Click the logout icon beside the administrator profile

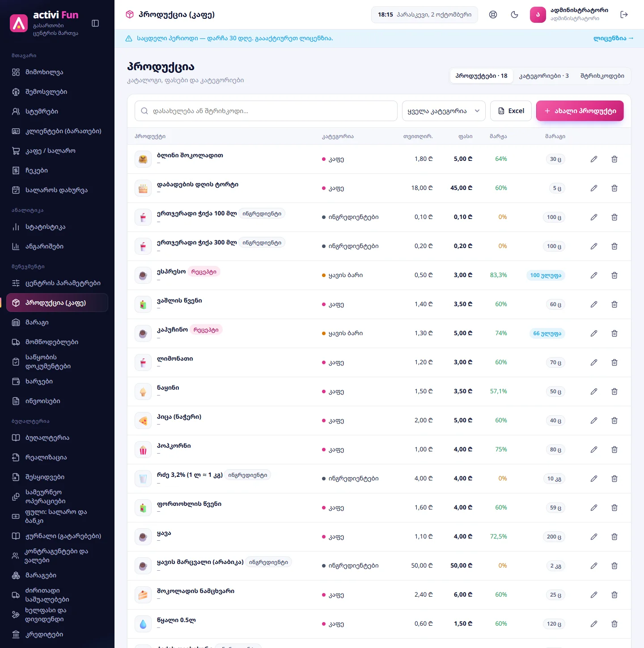point(624,15)
